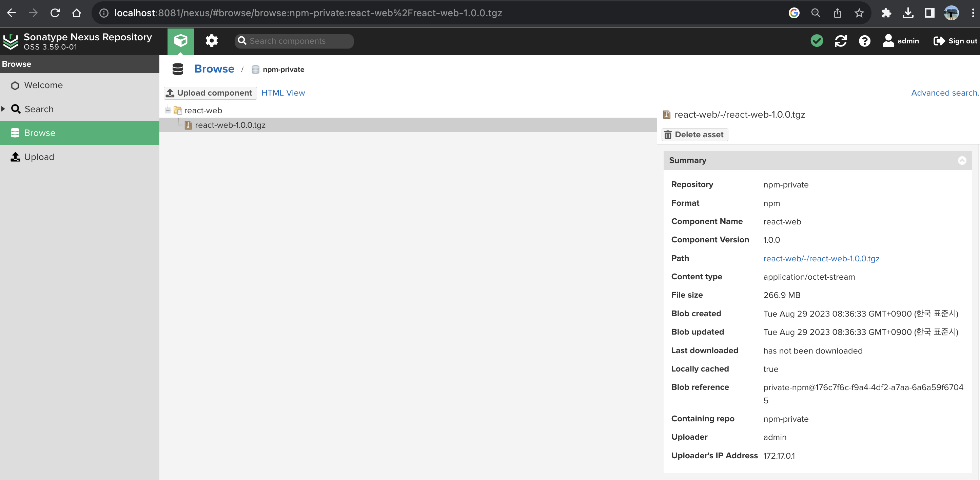The image size is (980, 480).
Task: Open the react-web-1.0.0.tgz path link
Action: click(821, 258)
